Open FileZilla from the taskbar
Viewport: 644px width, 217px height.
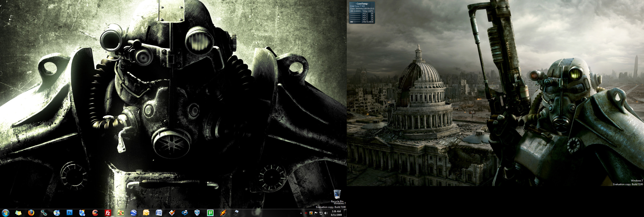pos(108,213)
